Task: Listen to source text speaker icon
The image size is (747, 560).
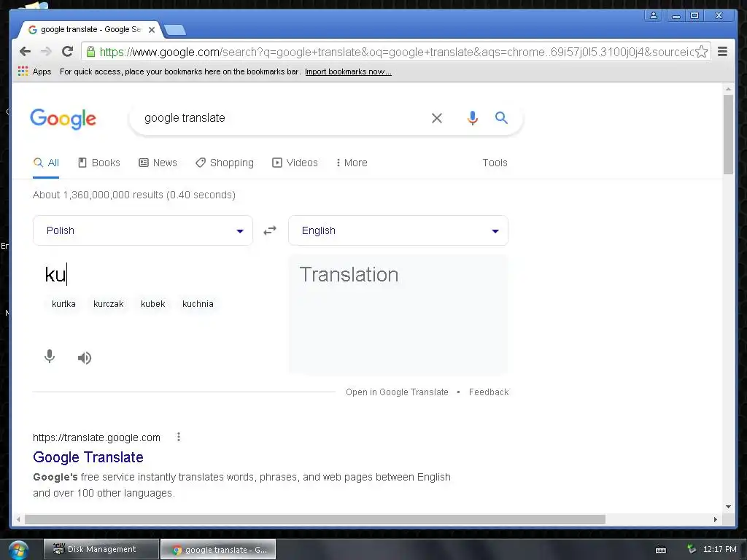Action: click(x=85, y=357)
